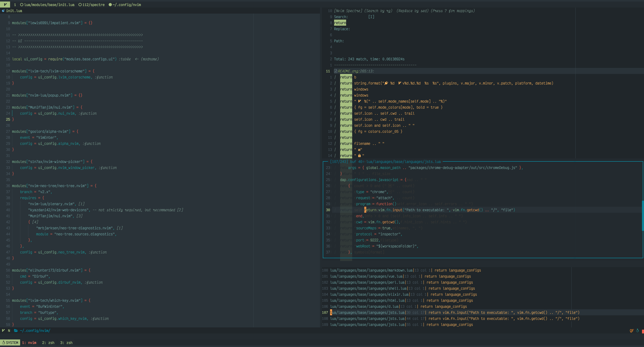Image resolution: width=644 pixels, height=347 pixels.
Task: Open quickfix entry 108 for jsts.lua
Action: [367, 319]
